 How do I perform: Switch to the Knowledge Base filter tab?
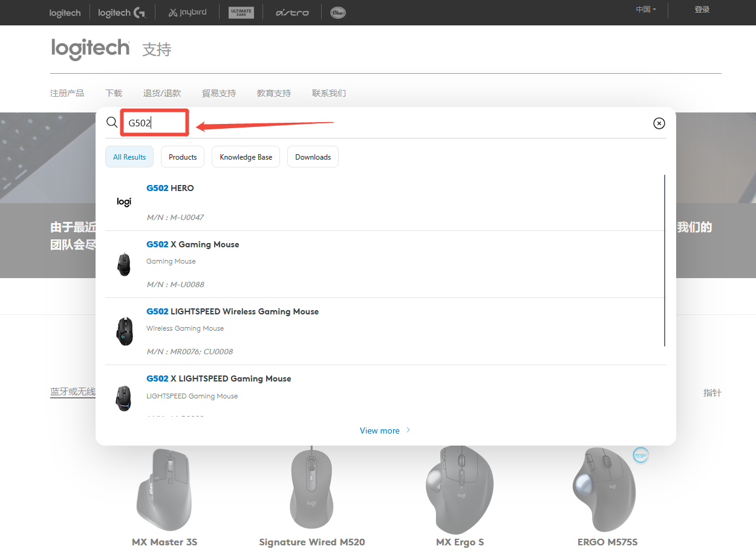[x=246, y=157]
